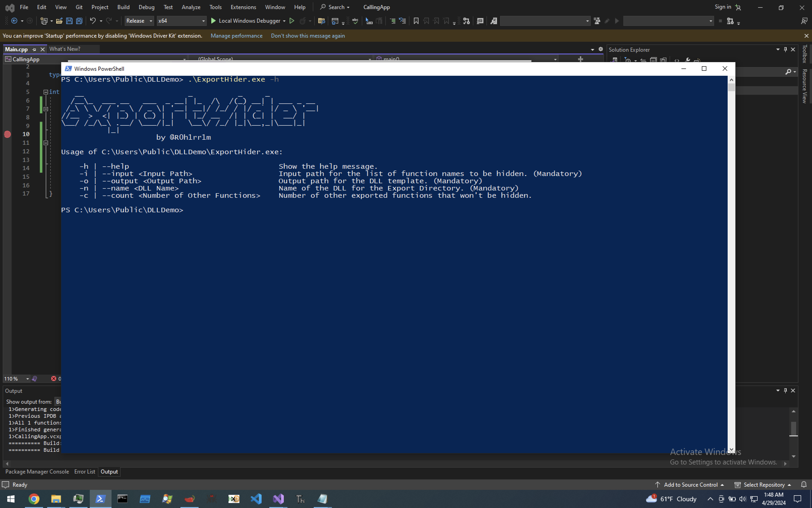
Task: Click the Navigate Backward arrow icon
Action: pyautogui.click(x=15, y=21)
